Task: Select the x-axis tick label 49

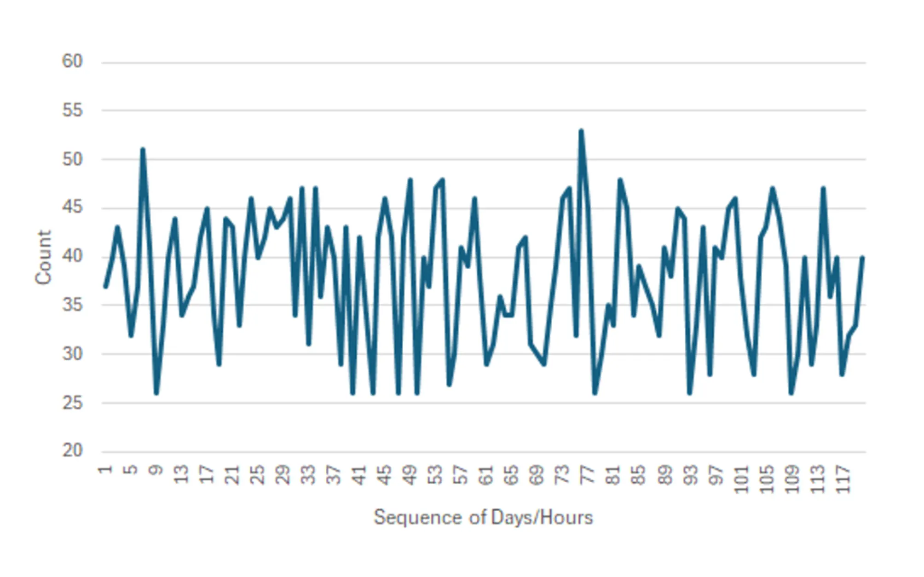Action: (x=410, y=474)
